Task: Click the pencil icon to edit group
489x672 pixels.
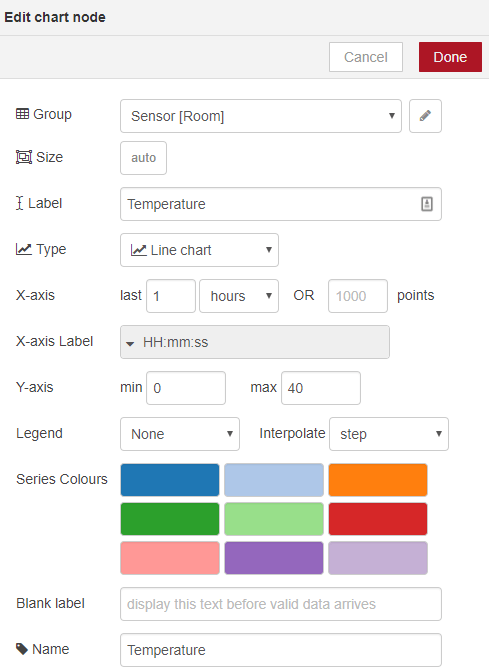Action: click(425, 116)
